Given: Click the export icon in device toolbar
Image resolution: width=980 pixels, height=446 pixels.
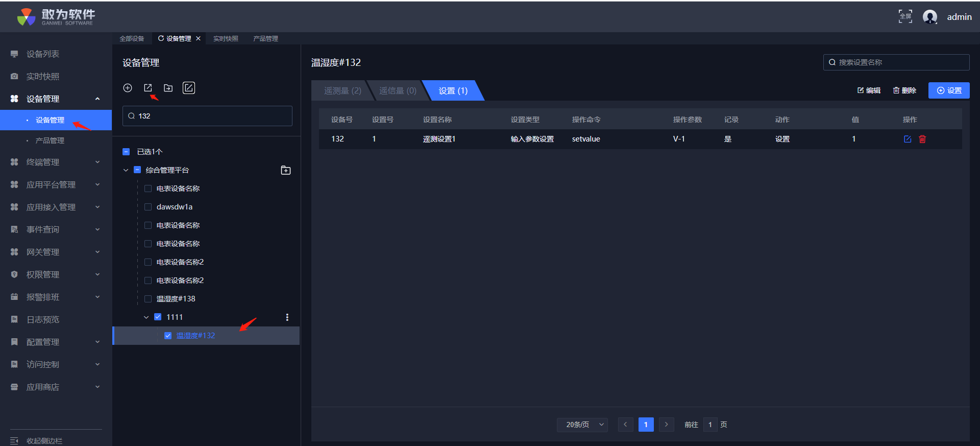Looking at the screenshot, I should point(148,88).
